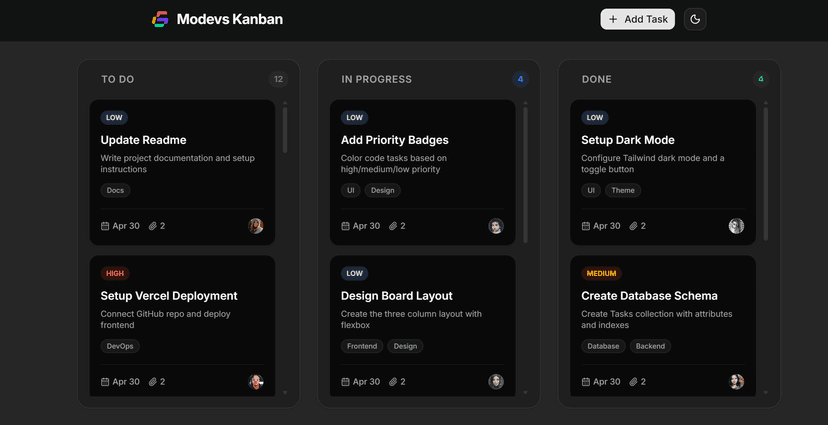The width and height of the screenshot is (828, 425).
Task: Click assignee avatar on Setup Vercel Deployment
Action: [x=256, y=382]
